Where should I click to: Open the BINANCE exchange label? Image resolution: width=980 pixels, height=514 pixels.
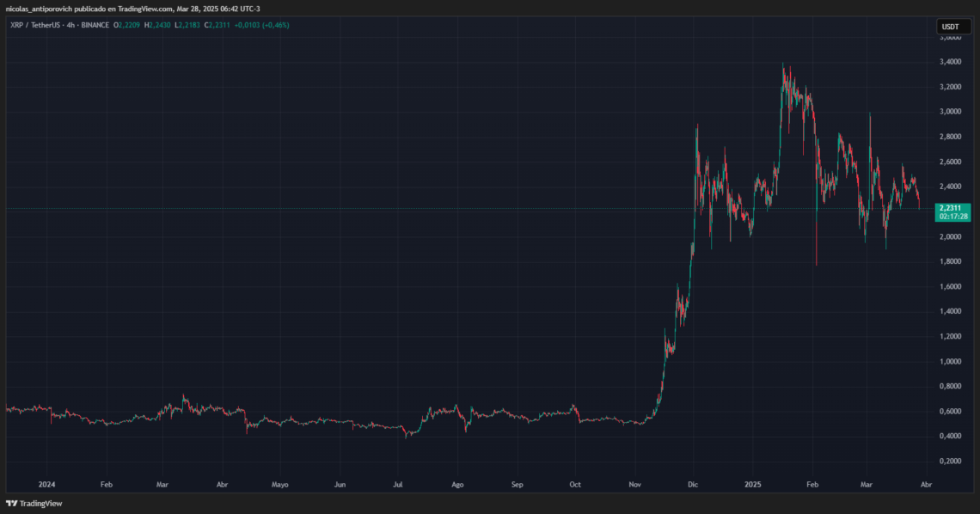pos(95,27)
